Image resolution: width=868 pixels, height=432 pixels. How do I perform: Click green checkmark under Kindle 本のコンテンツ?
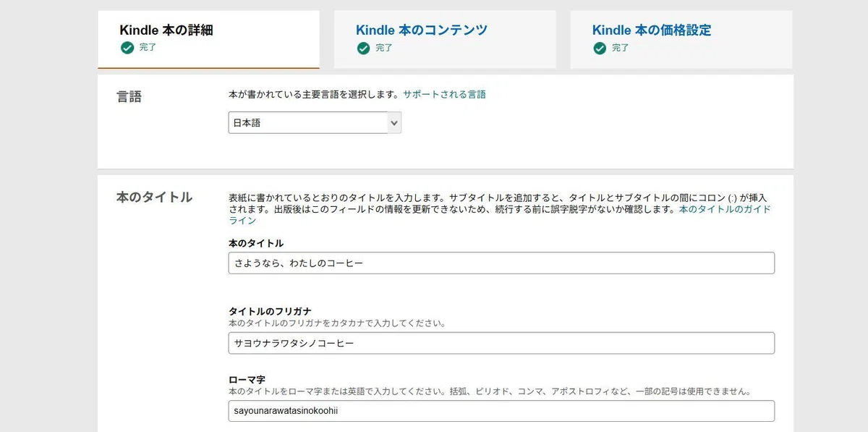point(363,48)
